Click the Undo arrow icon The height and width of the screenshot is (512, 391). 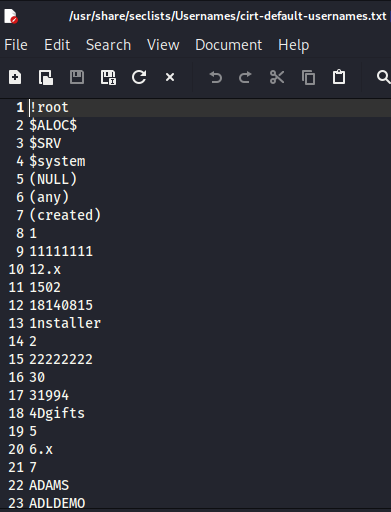[215, 77]
